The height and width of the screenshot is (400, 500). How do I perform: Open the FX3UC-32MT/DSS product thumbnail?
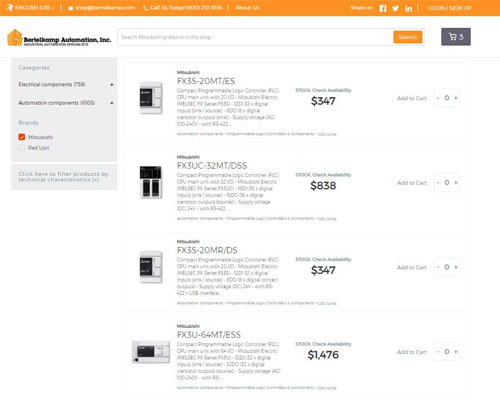pyautogui.click(x=151, y=182)
